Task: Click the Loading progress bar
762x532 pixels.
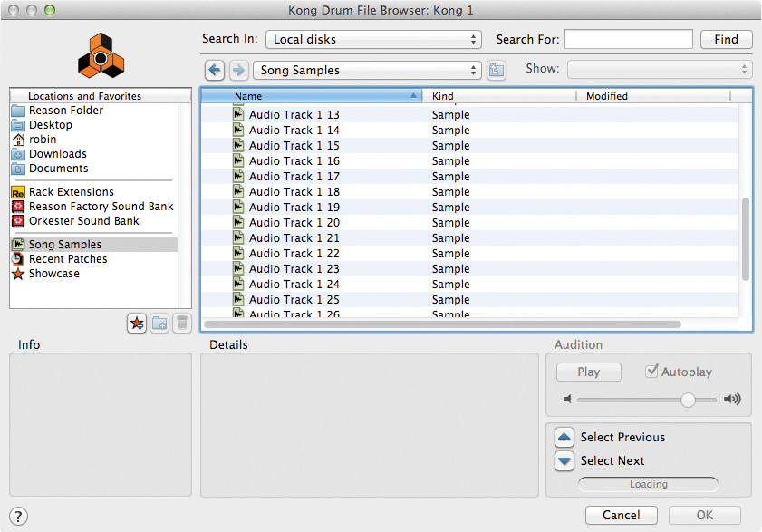Action: pos(648,484)
